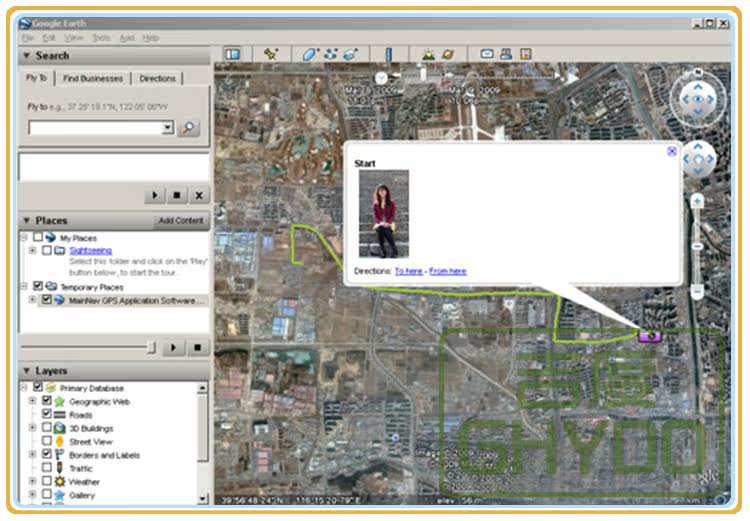
Task: Toggle the My Places checkbox
Action: pyautogui.click(x=38, y=237)
